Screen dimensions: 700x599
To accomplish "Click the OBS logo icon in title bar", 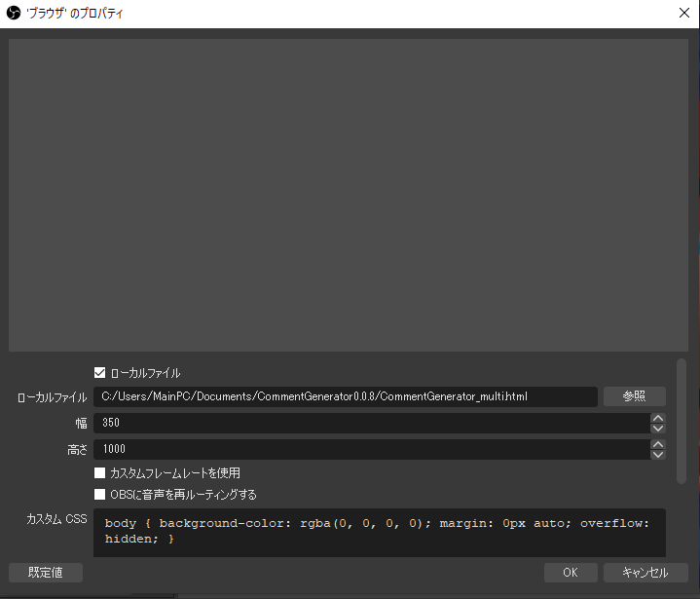I will [14, 13].
